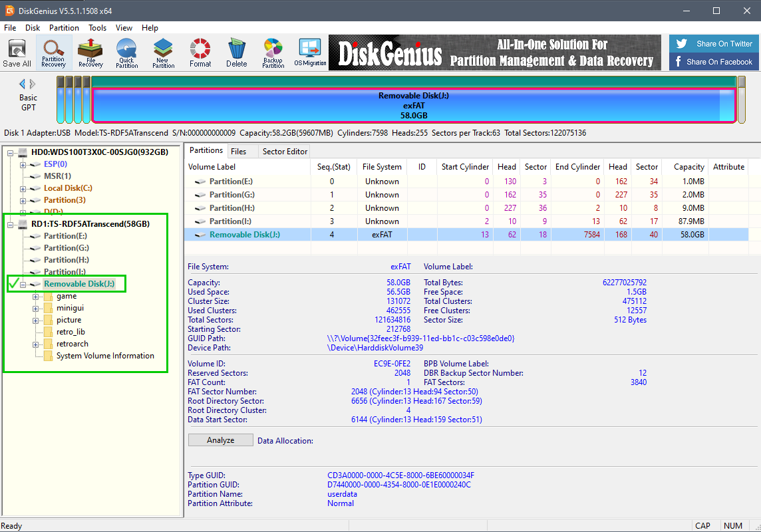This screenshot has width=761, height=532.
Task: Expand the game folder node
Action: pyautogui.click(x=35, y=297)
